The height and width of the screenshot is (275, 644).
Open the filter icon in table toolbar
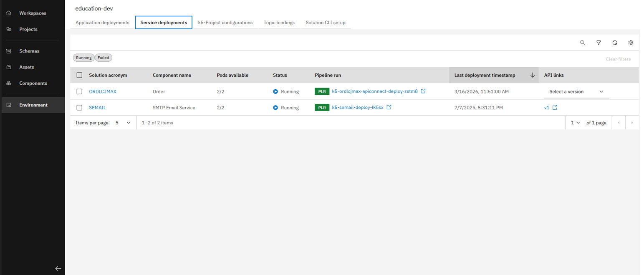[x=599, y=43]
